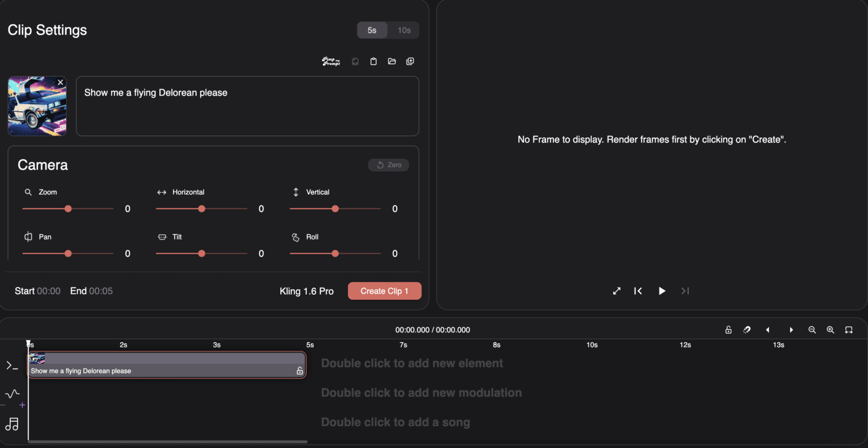Click the Kling 1.6 Pro model label

pos(307,291)
